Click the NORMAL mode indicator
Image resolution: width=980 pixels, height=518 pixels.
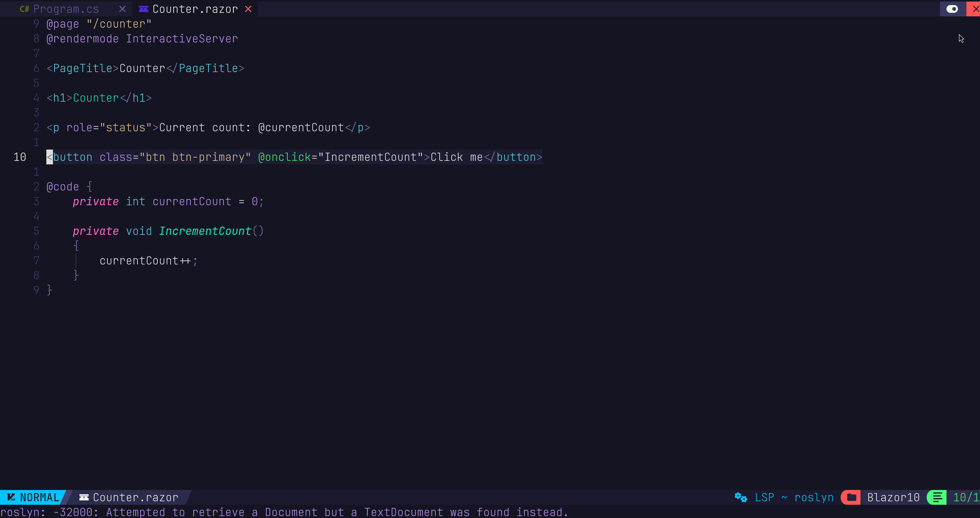39,497
